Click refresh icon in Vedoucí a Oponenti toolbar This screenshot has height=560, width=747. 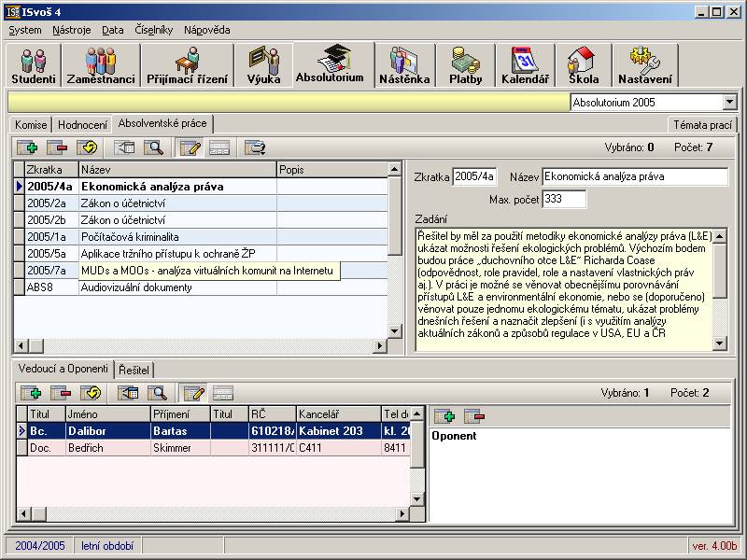click(90, 393)
